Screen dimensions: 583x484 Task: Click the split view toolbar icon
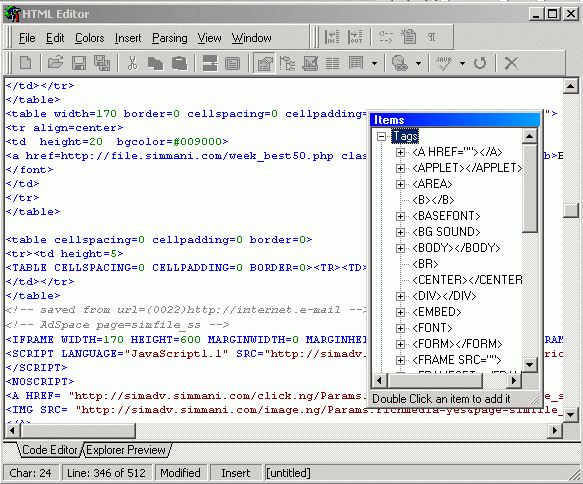pyautogui.click(x=210, y=63)
